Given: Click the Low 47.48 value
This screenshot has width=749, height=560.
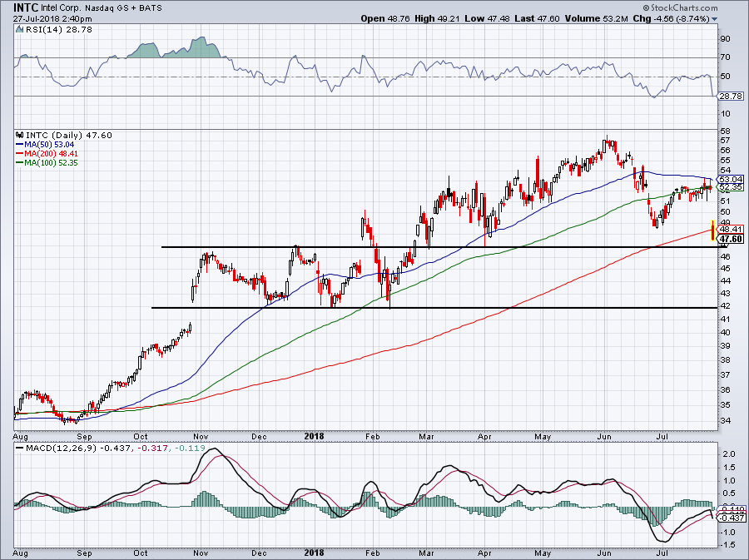Looking at the screenshot, I should (487, 18).
